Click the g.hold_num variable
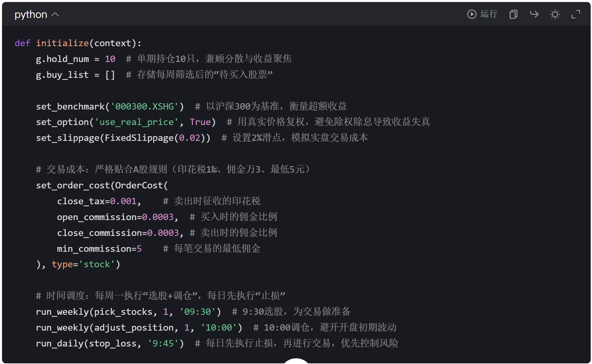592x364 pixels. (x=62, y=59)
